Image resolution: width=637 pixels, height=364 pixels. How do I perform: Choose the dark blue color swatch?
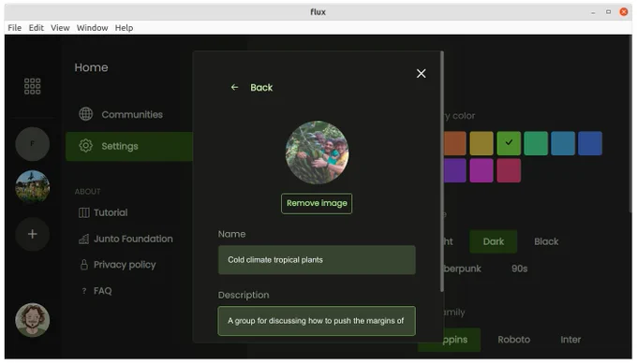(590, 143)
